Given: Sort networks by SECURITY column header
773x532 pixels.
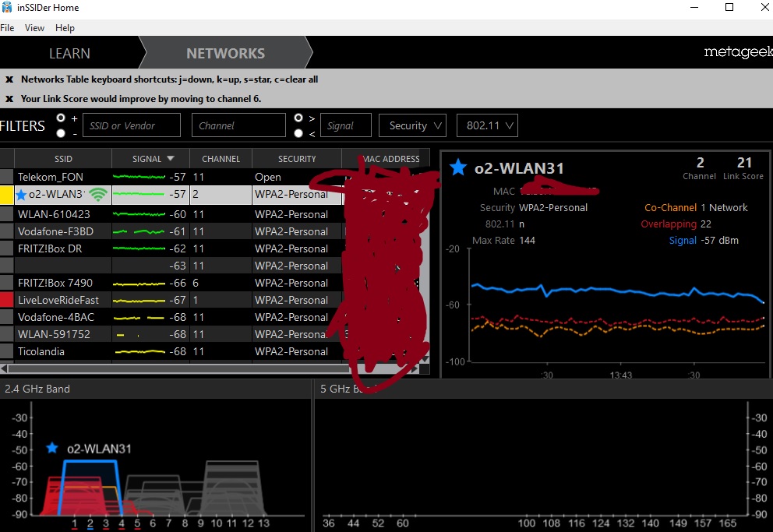Looking at the screenshot, I should coord(297,159).
